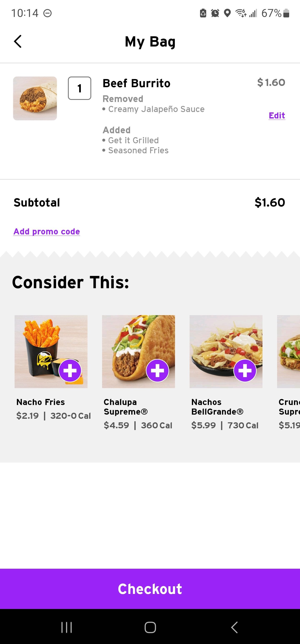Tap the Android home button
The width and height of the screenshot is (300, 644).
click(150, 627)
